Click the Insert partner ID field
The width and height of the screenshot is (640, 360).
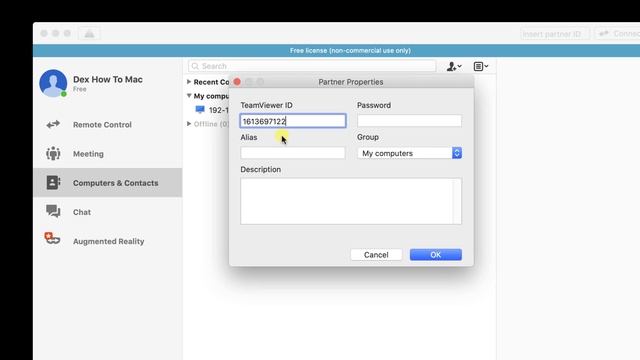tap(554, 34)
